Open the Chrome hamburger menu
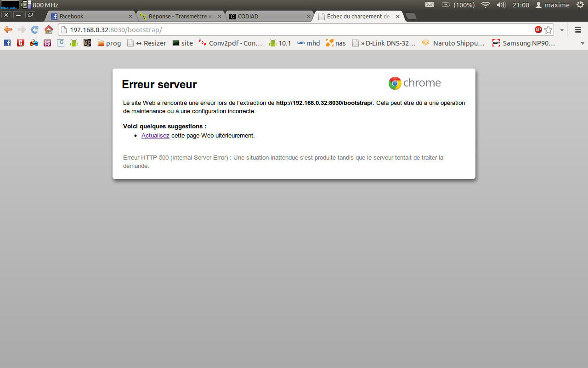The height and width of the screenshot is (368, 588). pyautogui.click(x=578, y=30)
